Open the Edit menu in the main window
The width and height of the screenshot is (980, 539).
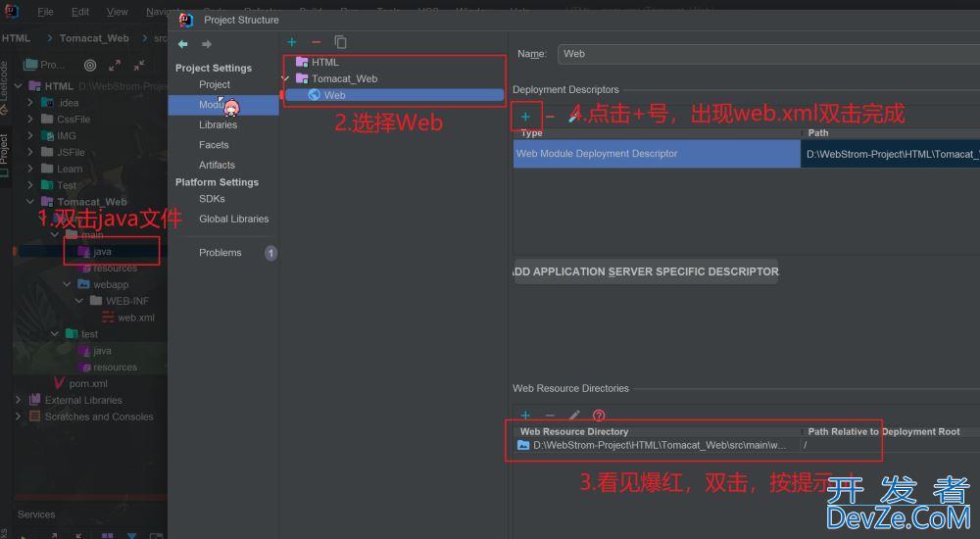pyautogui.click(x=80, y=12)
